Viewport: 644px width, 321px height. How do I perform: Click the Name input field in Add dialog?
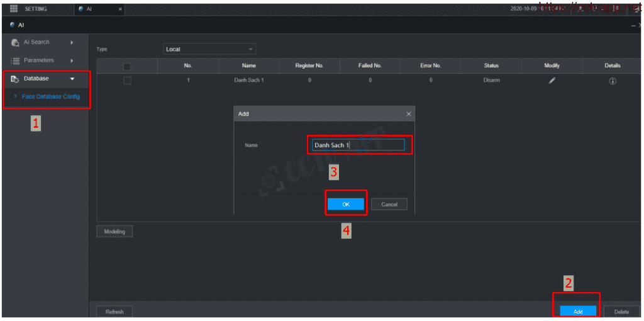pos(358,145)
